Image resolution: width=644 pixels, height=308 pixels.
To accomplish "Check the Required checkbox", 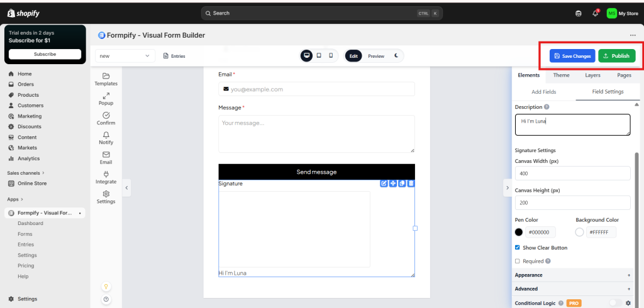I will [518, 261].
